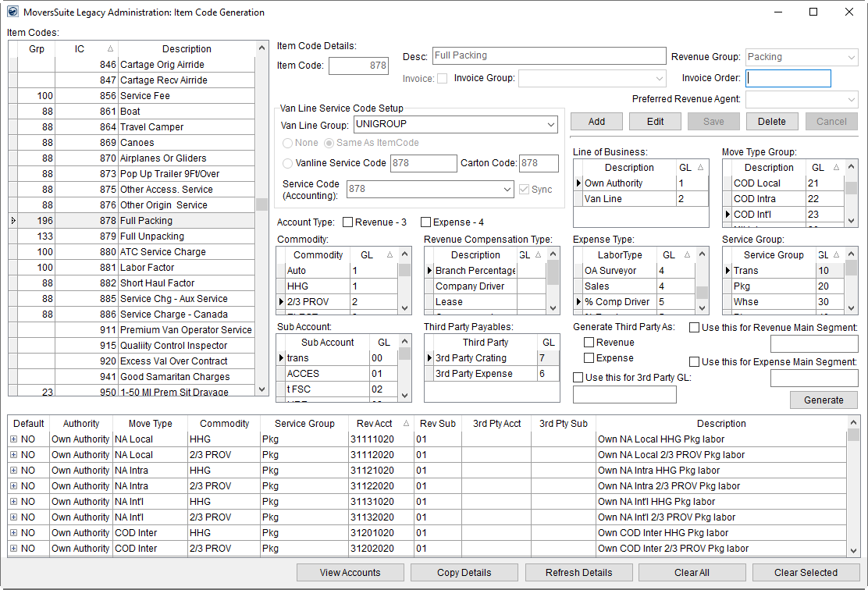Image resolution: width=868 pixels, height=590 pixels.
Task: Check the Revenue - 3 checkbox
Action: pyautogui.click(x=346, y=221)
